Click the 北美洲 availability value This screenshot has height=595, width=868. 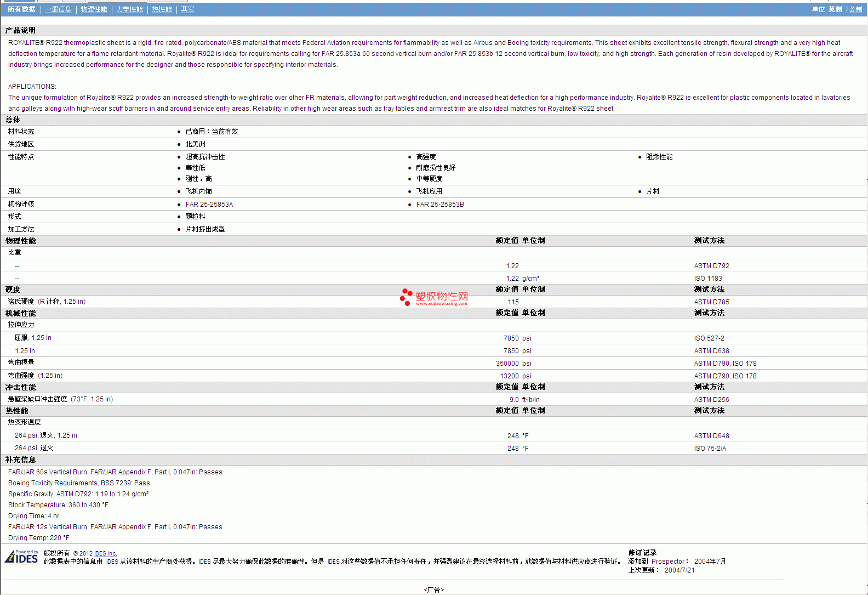point(195,144)
